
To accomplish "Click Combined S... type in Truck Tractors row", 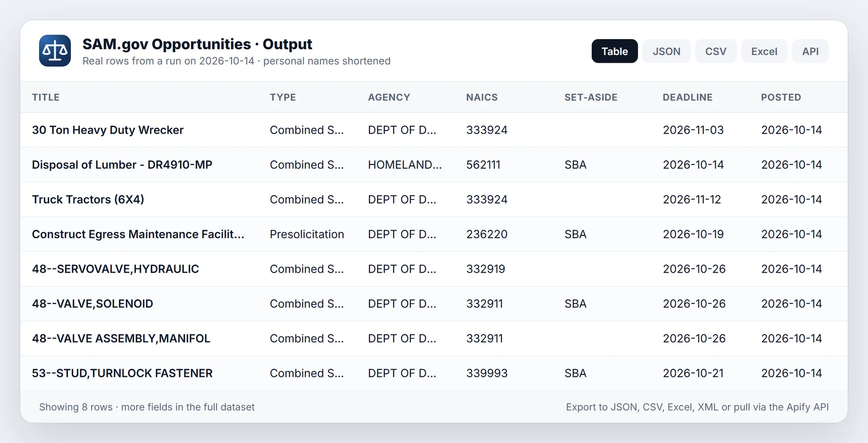I will point(307,199).
